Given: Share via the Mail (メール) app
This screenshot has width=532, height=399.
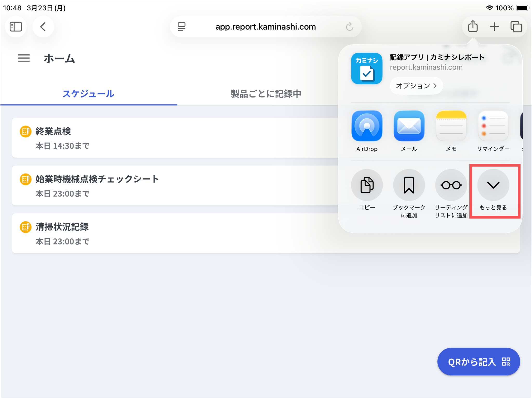Looking at the screenshot, I should [409, 126].
